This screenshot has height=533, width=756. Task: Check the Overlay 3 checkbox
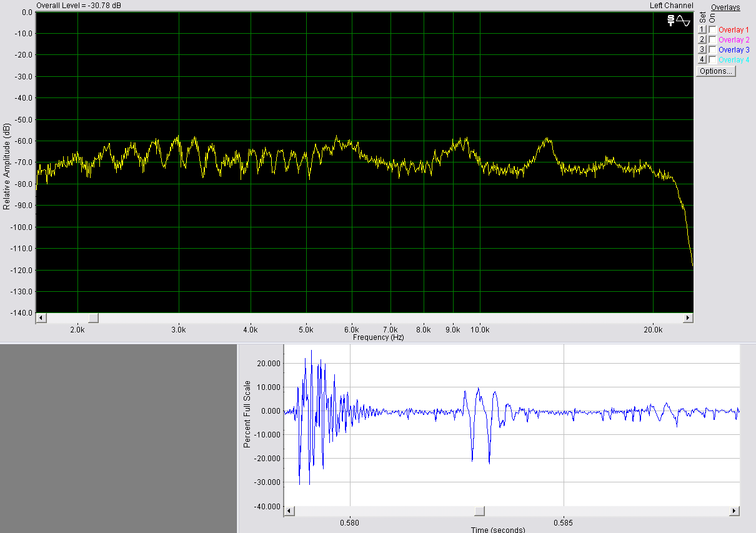[713, 49]
